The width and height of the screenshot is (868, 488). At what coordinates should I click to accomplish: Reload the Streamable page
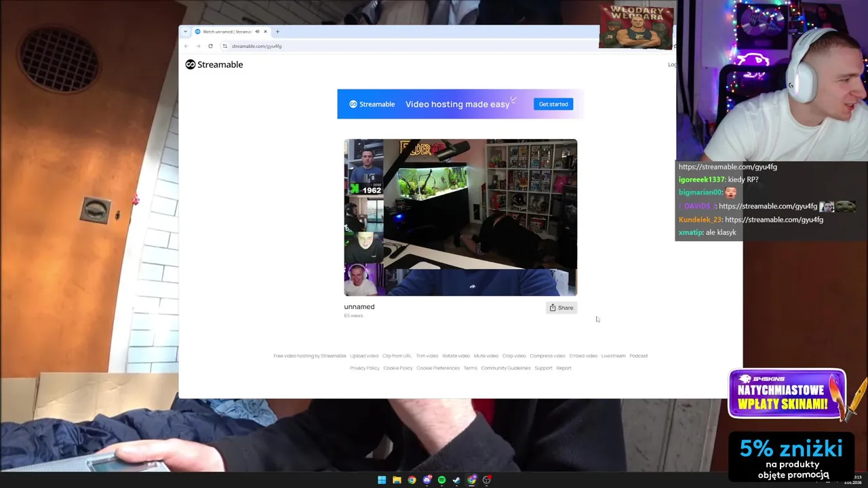click(210, 46)
